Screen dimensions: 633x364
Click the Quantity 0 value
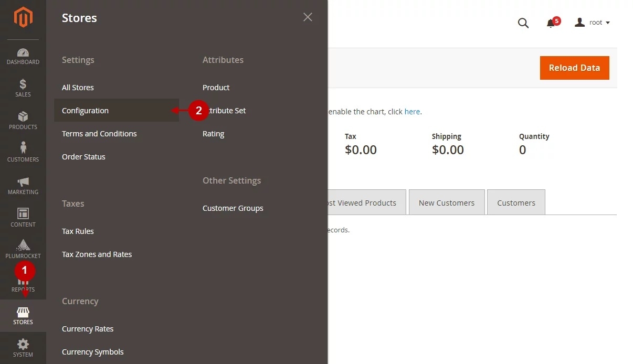pyautogui.click(x=522, y=150)
